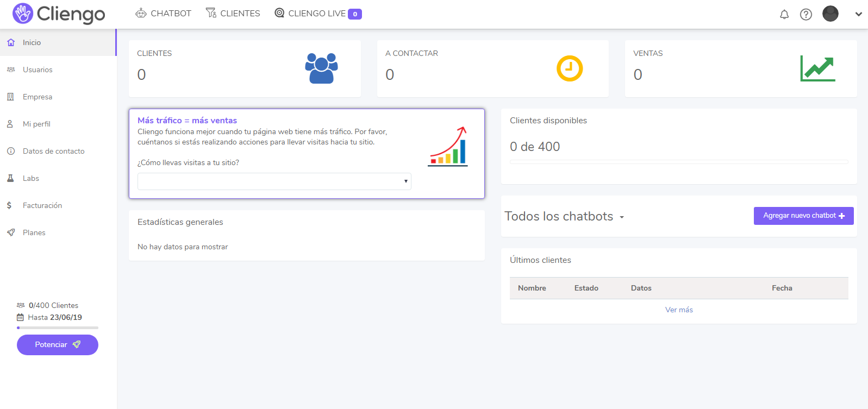Click the Fecha column header
Viewport: 868px width, 409px height.
pyautogui.click(x=782, y=288)
